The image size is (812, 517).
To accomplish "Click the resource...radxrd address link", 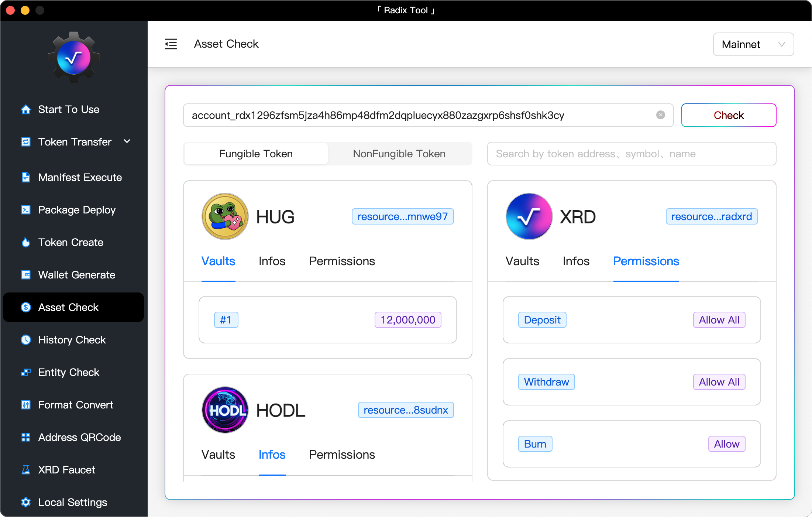I will pyautogui.click(x=711, y=216).
